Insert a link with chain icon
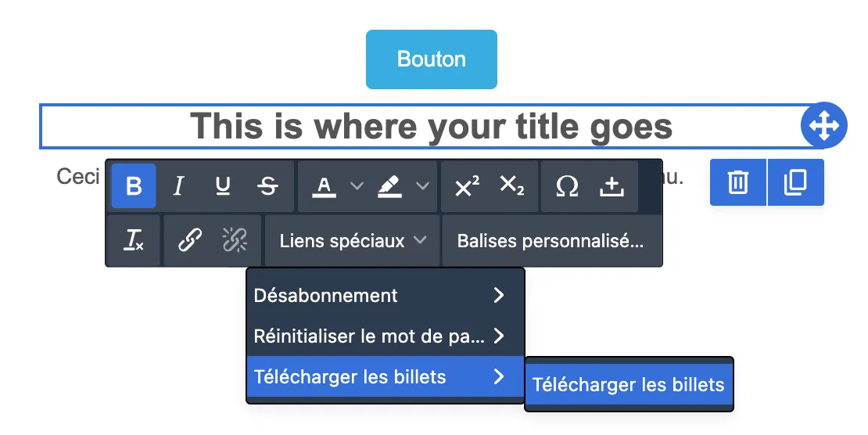868x435 pixels. [190, 240]
